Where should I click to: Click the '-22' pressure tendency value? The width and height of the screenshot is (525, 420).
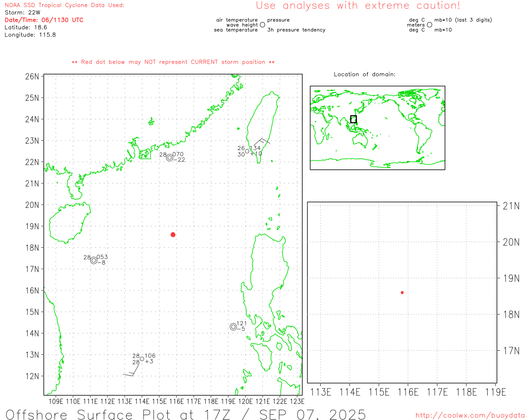point(179,160)
